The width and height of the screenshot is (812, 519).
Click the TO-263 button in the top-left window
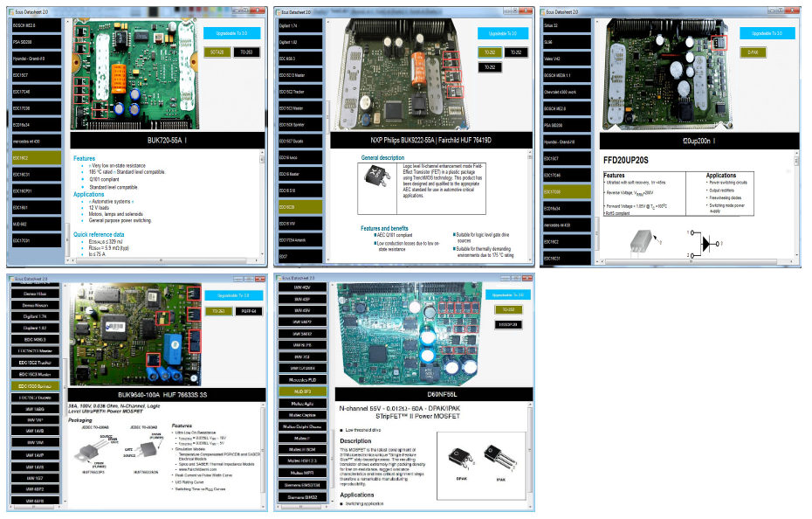pyautogui.click(x=247, y=52)
